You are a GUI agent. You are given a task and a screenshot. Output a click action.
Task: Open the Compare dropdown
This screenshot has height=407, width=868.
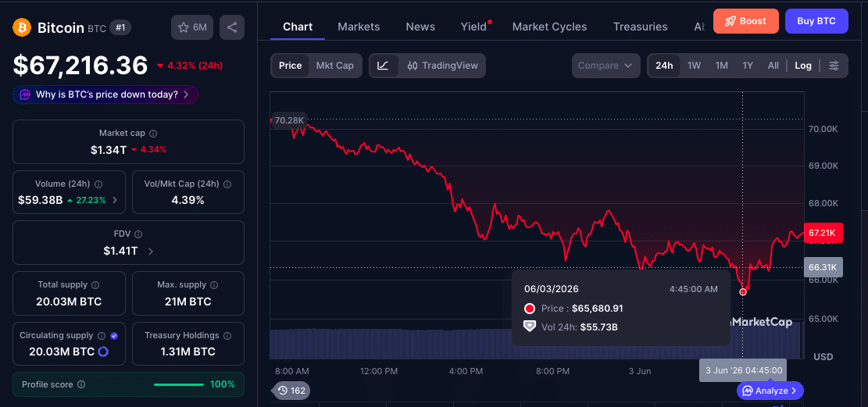[x=605, y=66]
